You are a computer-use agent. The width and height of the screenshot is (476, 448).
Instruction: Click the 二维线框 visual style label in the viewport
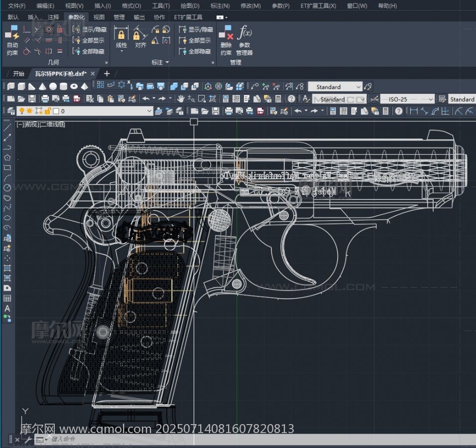52,124
